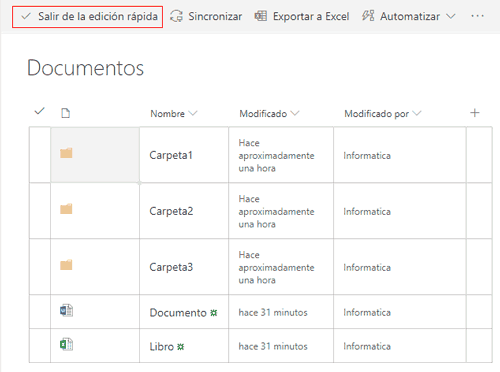Toggle the select-all checkmark in header
The image size is (500, 372).
tap(39, 111)
